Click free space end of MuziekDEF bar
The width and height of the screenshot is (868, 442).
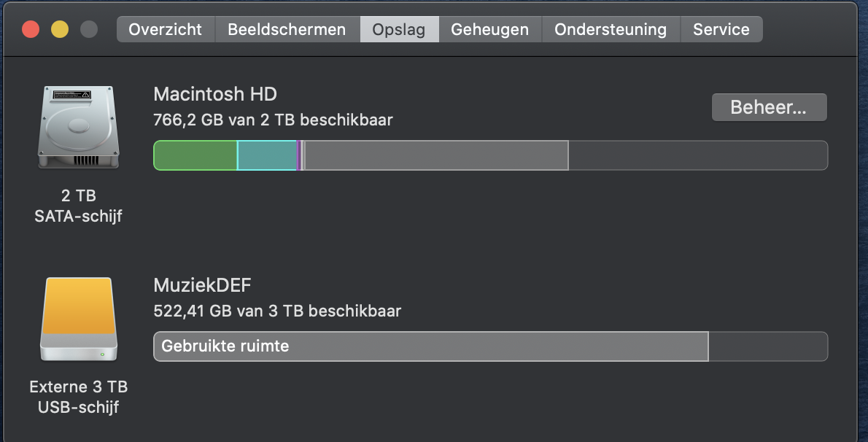[767, 346]
